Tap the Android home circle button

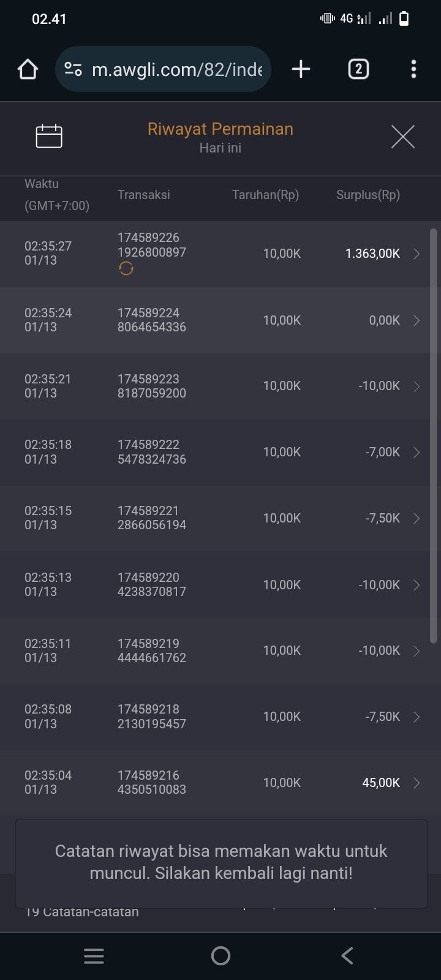[x=221, y=956]
